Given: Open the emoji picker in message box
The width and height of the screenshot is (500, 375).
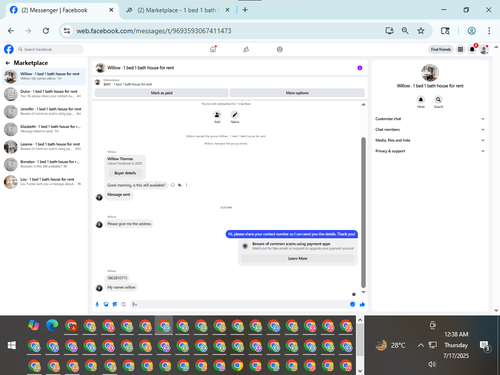Looking at the screenshot, I should point(352,304).
